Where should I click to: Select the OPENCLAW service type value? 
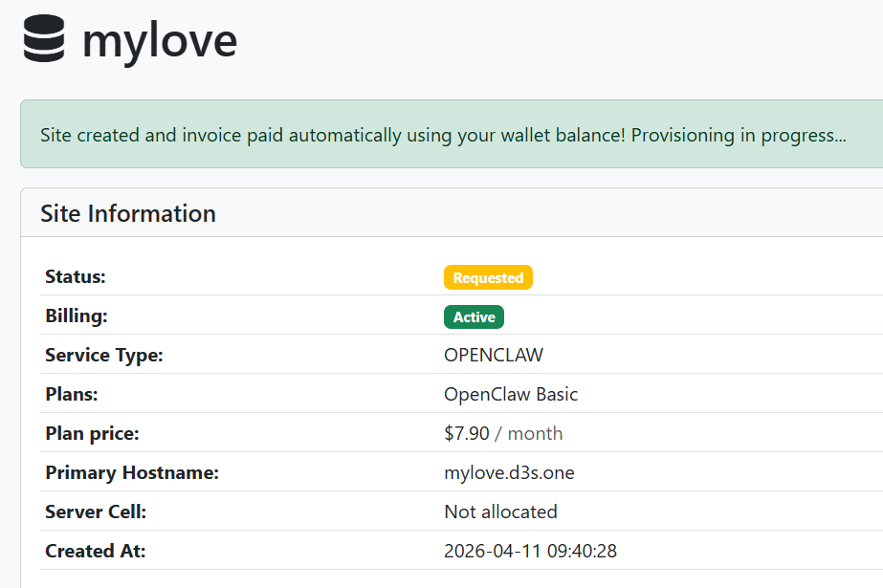493,356
